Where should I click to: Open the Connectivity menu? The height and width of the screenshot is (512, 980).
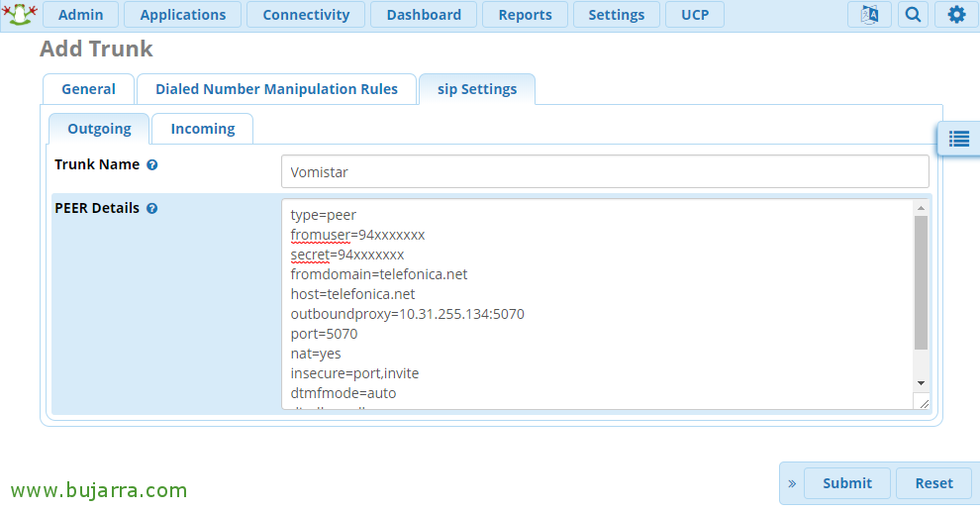point(306,15)
